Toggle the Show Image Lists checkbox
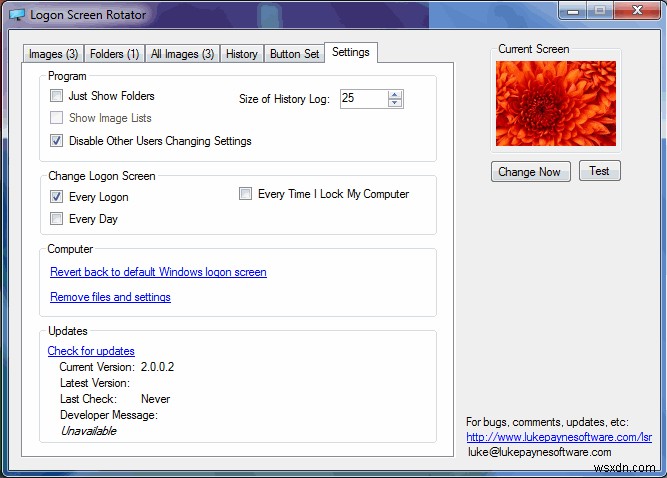This screenshot has height=478, width=667. pyautogui.click(x=56, y=118)
